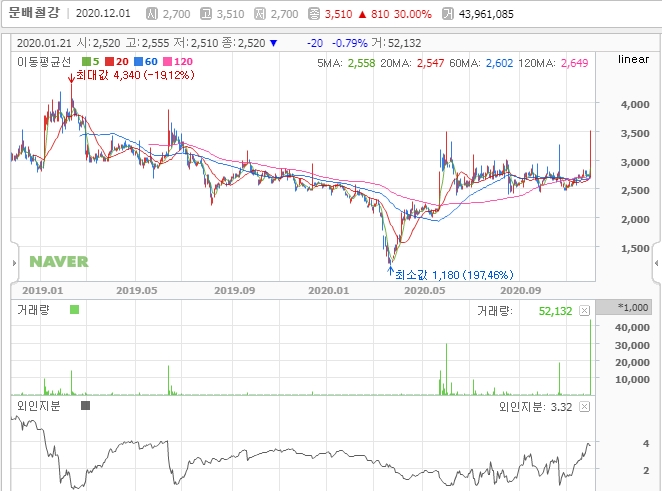Click the stock name 문배철강
Image resolution: width=662 pixels, height=491 pixels.
pos(34,13)
